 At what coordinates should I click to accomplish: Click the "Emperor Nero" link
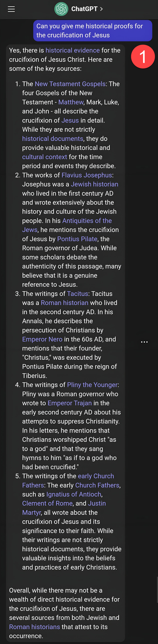point(42,339)
